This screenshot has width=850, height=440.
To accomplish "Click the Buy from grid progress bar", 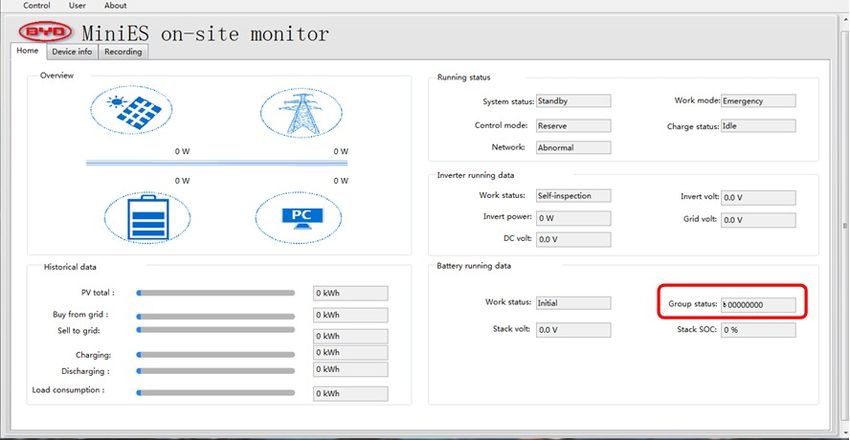I will [216, 316].
